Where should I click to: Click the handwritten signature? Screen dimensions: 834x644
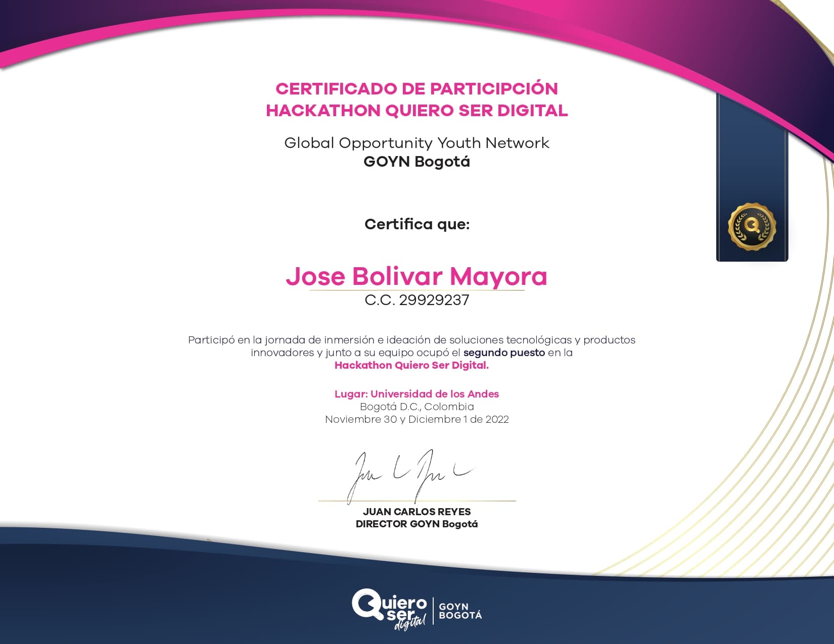[x=410, y=476]
